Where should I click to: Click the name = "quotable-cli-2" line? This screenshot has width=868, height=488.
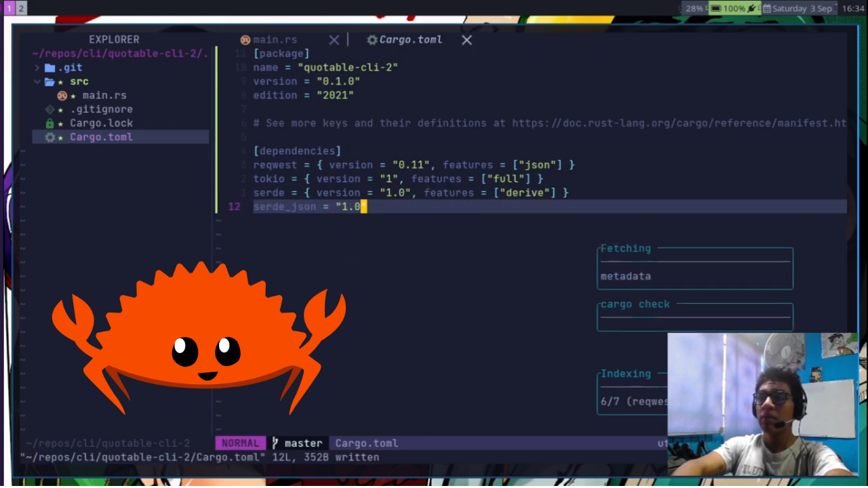click(x=325, y=68)
